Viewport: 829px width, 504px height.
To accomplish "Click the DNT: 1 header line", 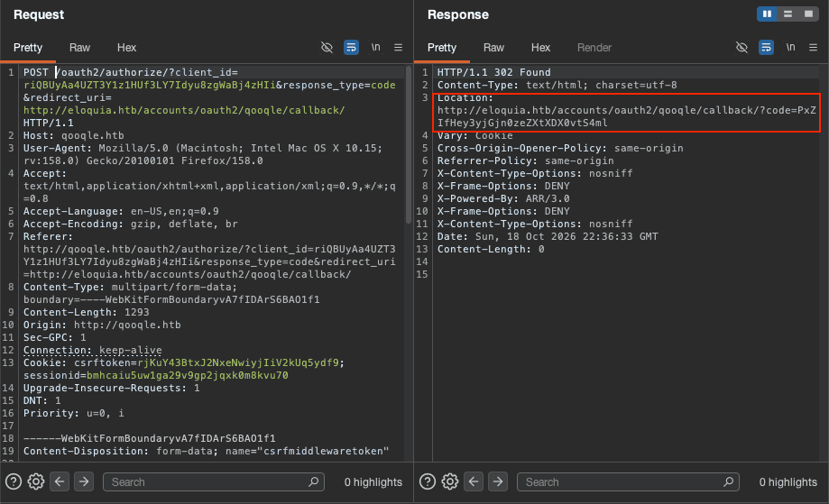I will pyautogui.click(x=41, y=401).
